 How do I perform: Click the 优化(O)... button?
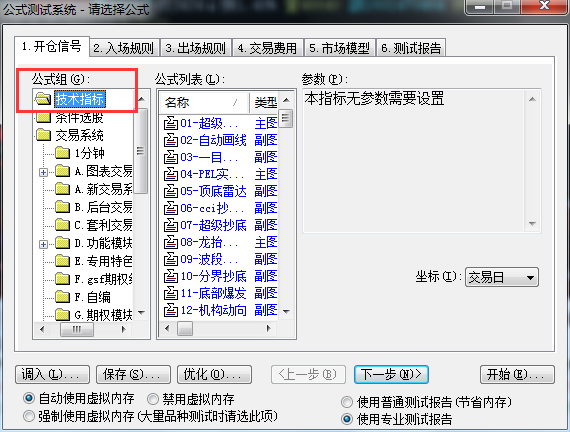214,375
